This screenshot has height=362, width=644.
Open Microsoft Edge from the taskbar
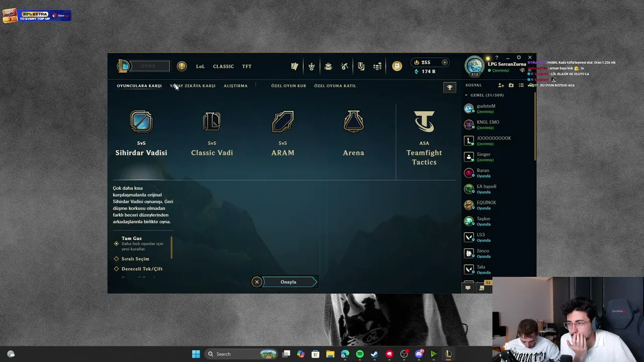tap(345, 354)
